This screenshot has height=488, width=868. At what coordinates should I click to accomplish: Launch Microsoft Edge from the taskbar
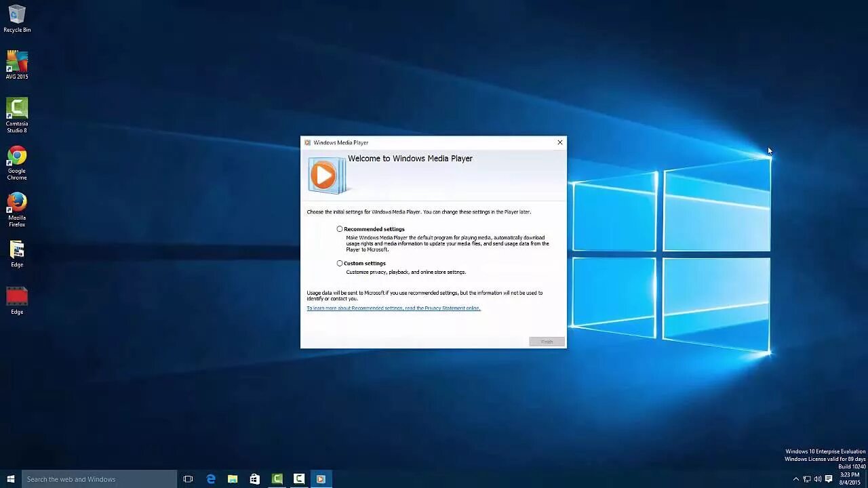tap(211, 479)
